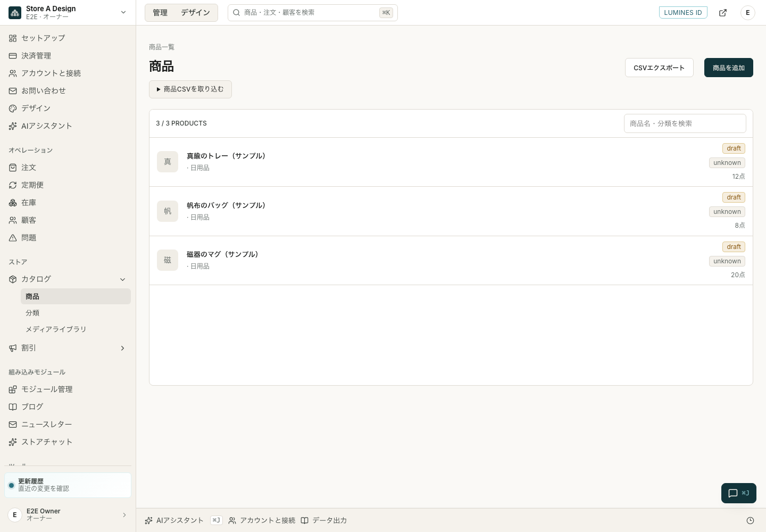Click the 磁 product thumbnail

168,260
